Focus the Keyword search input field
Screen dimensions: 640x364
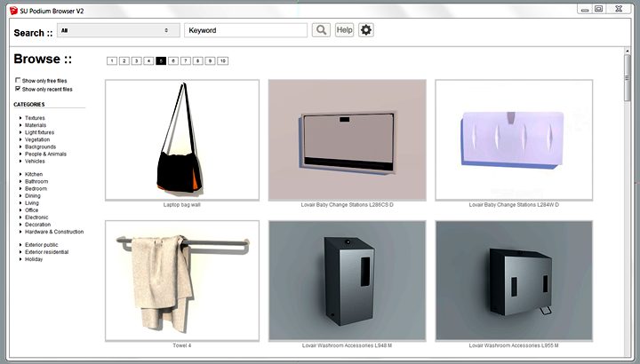(245, 30)
